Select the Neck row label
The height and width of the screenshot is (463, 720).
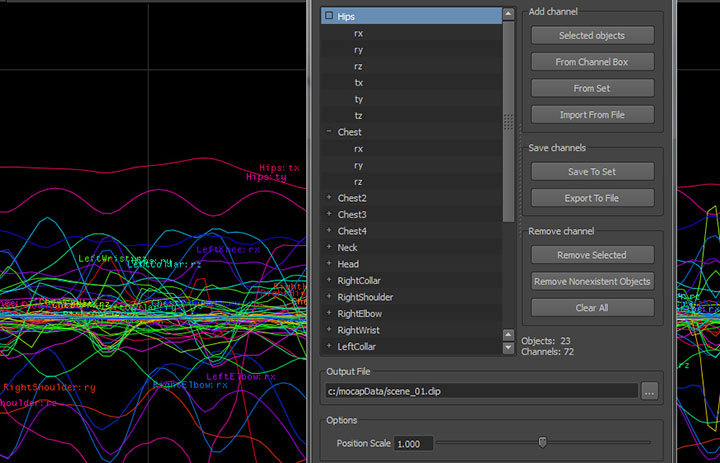[348, 248]
